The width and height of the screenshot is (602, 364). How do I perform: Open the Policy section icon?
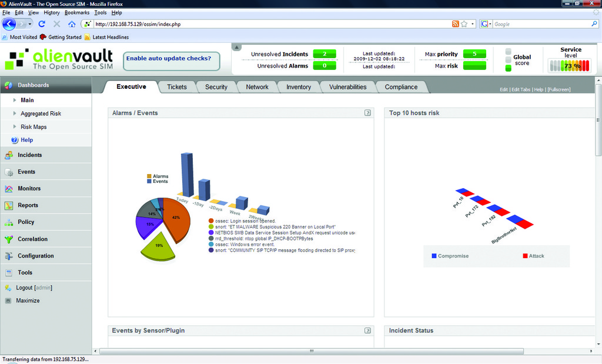8,222
